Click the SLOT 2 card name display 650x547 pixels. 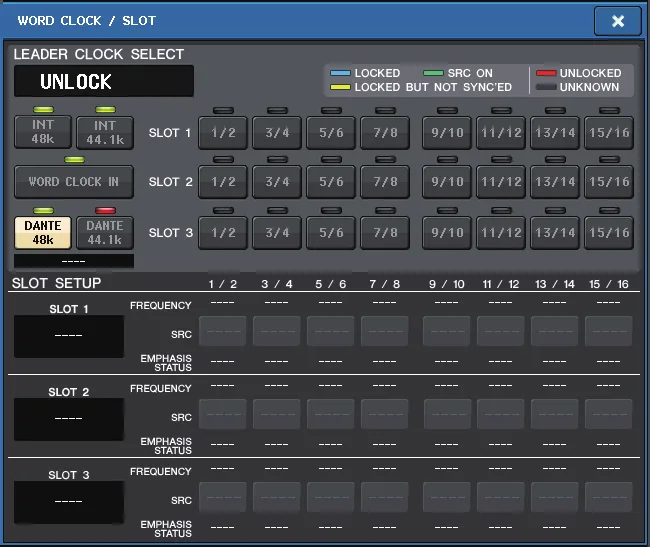pyautogui.click(x=69, y=419)
